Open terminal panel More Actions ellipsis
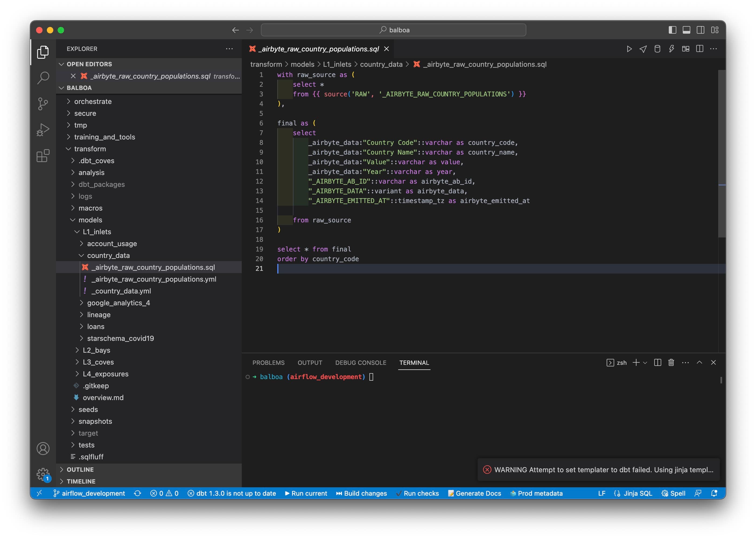 [x=685, y=362]
